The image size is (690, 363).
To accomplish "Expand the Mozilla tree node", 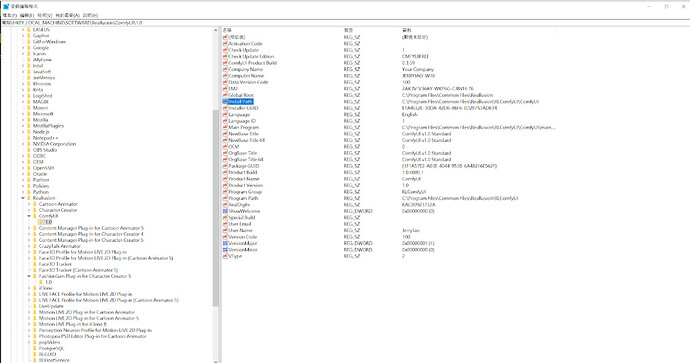I will click(x=23, y=120).
